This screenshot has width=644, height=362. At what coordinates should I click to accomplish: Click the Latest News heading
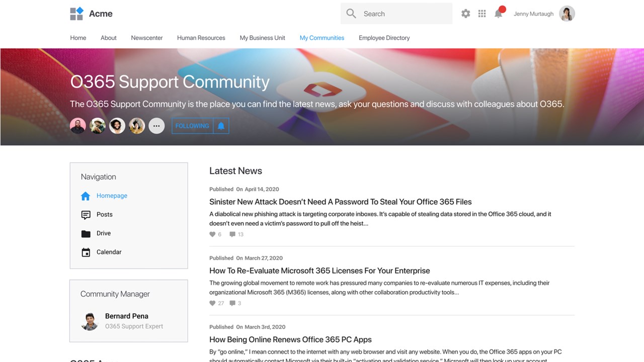pos(235,171)
